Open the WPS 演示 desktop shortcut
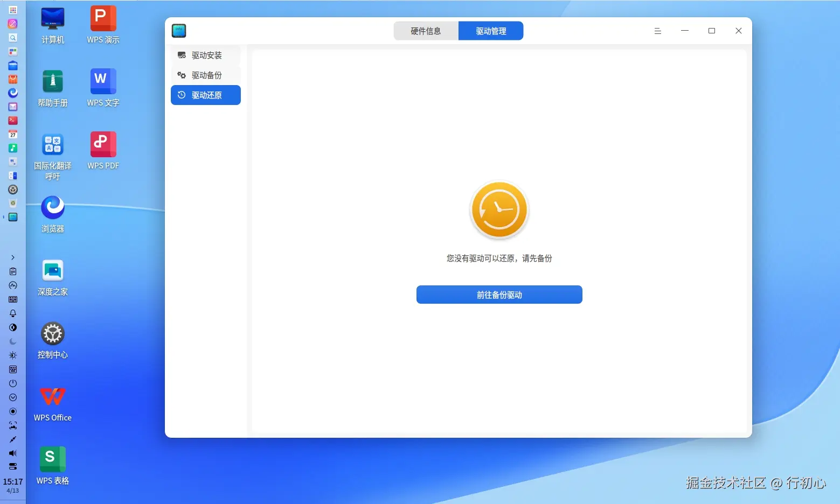 tap(103, 25)
